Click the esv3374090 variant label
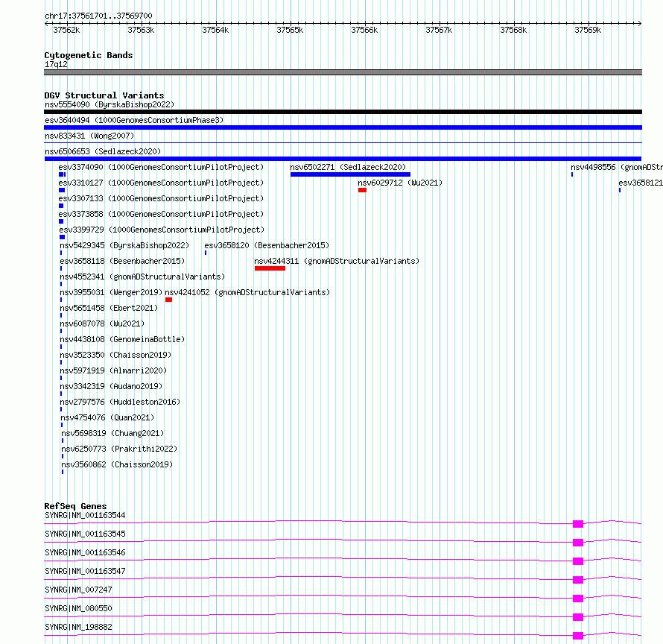 pyautogui.click(x=161, y=167)
